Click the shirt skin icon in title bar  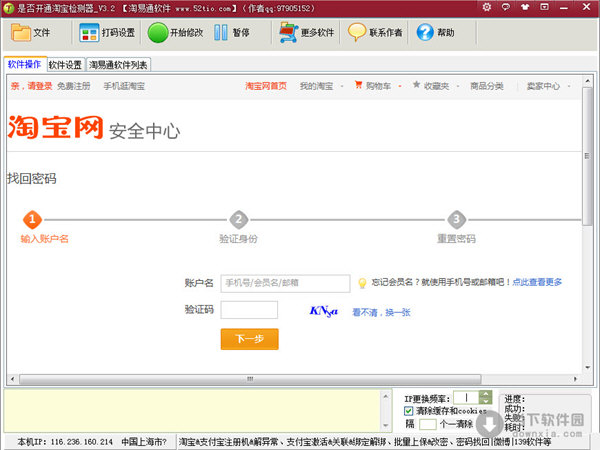[525, 7]
